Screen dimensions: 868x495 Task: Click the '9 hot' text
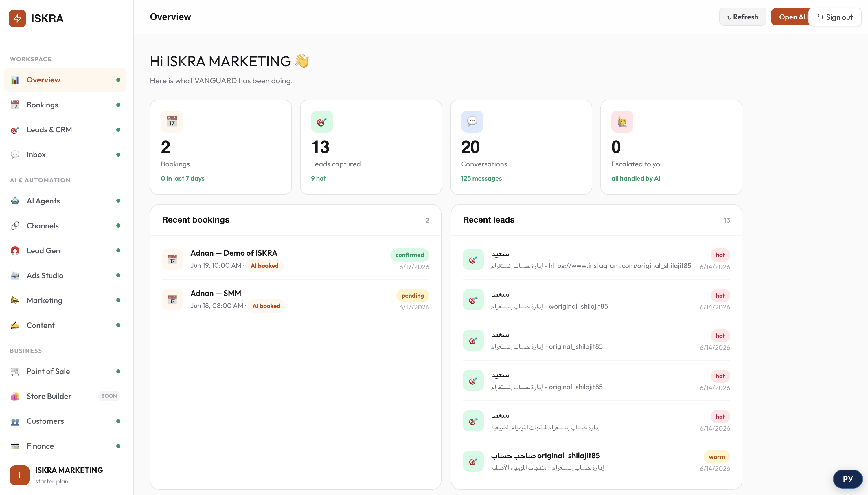tap(318, 178)
